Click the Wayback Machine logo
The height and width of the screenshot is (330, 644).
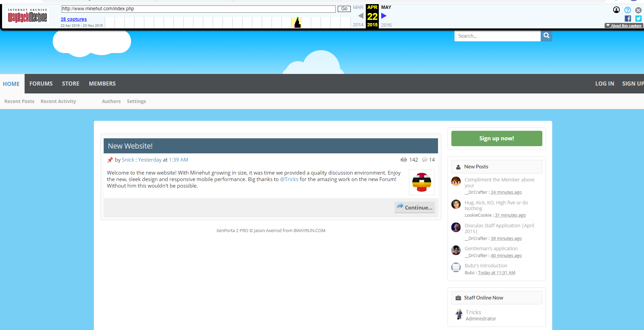click(x=27, y=16)
